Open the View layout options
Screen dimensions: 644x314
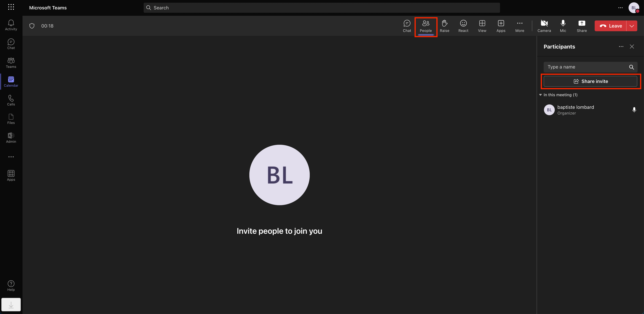tap(482, 26)
